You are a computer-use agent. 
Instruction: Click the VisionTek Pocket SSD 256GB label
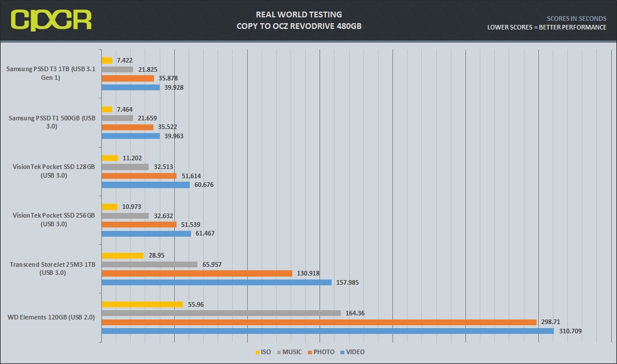pyautogui.click(x=54, y=219)
